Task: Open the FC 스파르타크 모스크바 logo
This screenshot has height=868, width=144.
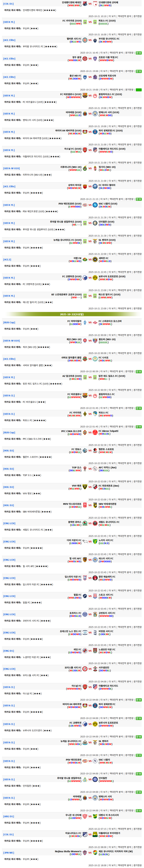Action: pos(95,322)
